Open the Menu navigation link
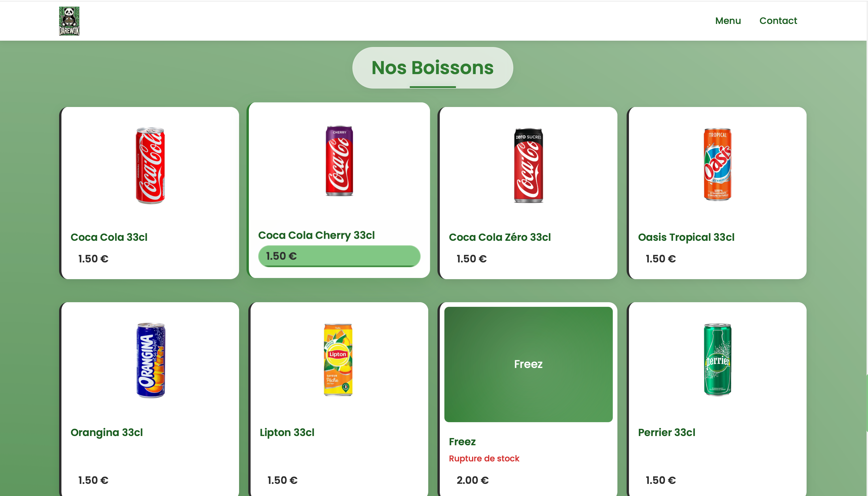The image size is (868, 496). click(728, 21)
